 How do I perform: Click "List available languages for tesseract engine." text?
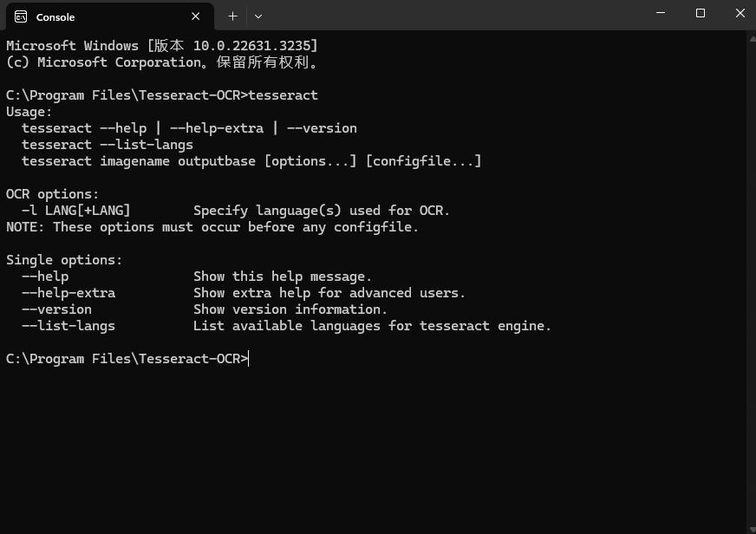[372, 326]
